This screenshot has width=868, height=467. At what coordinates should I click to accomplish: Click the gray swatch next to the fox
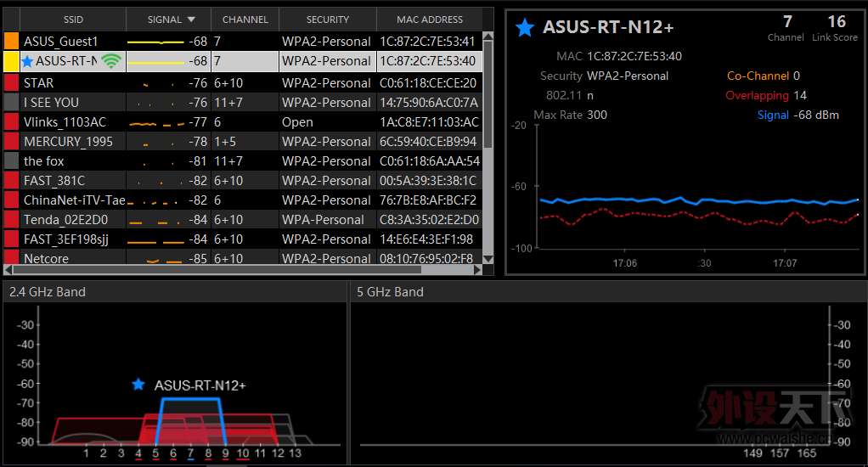pos(12,161)
